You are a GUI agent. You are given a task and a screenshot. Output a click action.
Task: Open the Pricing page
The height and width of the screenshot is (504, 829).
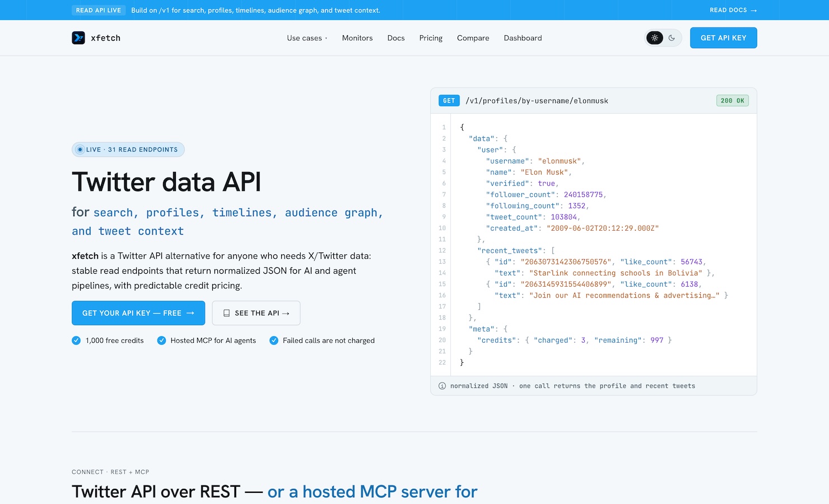[431, 38]
